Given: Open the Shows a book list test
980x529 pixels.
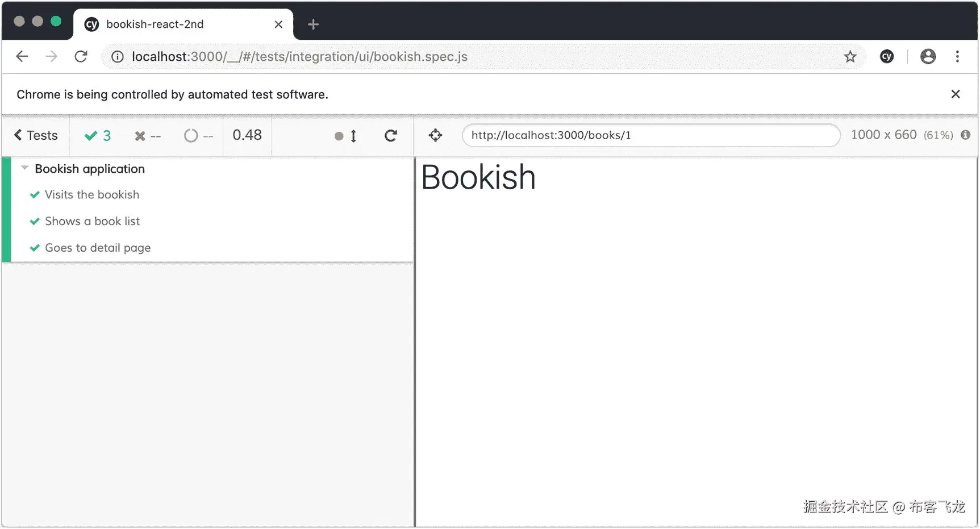Looking at the screenshot, I should (x=92, y=221).
